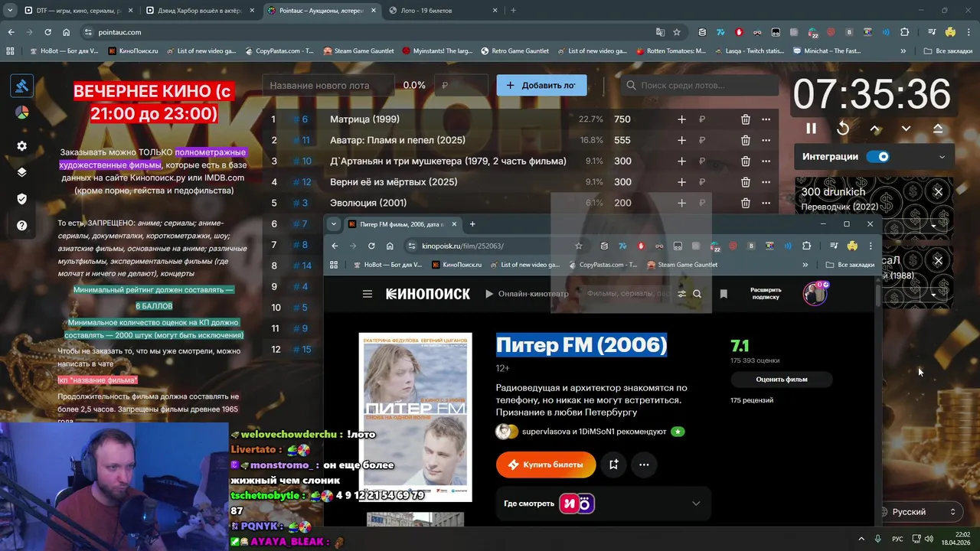Toggle the Интеграции switch

878,157
